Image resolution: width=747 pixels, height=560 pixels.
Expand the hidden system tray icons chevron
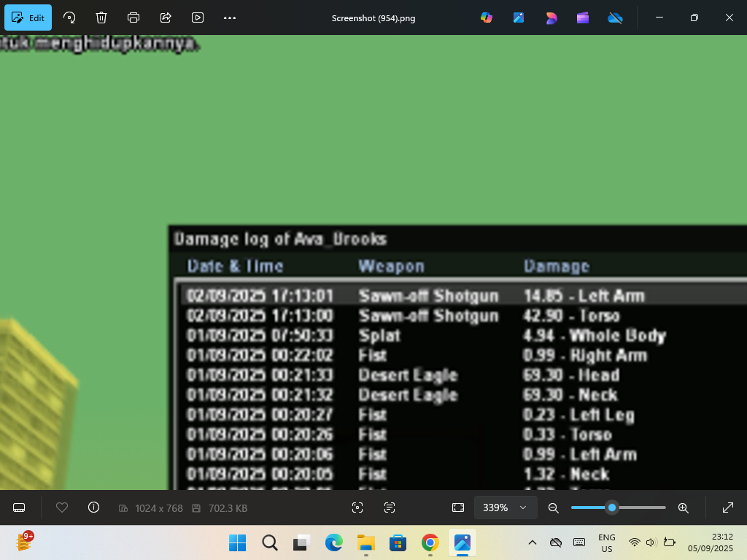point(533,542)
